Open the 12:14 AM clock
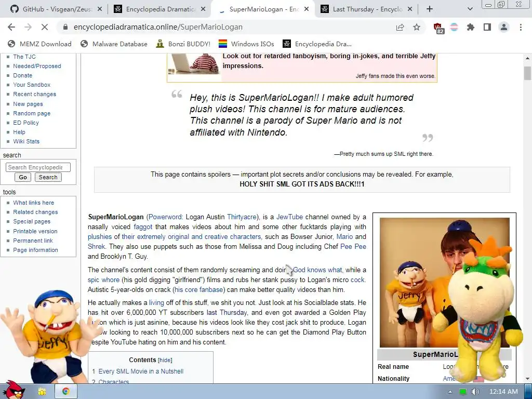 [503, 392]
